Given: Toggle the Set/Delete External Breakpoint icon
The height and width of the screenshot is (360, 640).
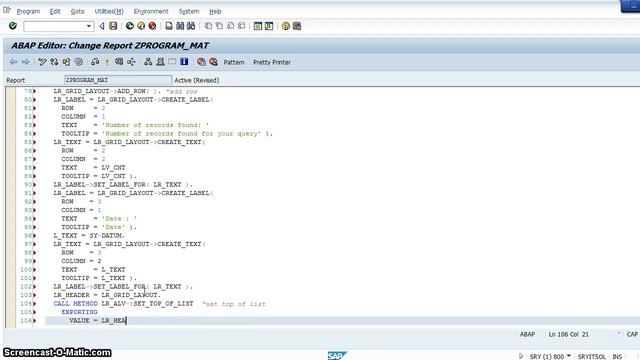Looking at the screenshot, I should pyautogui.click(x=213, y=62).
